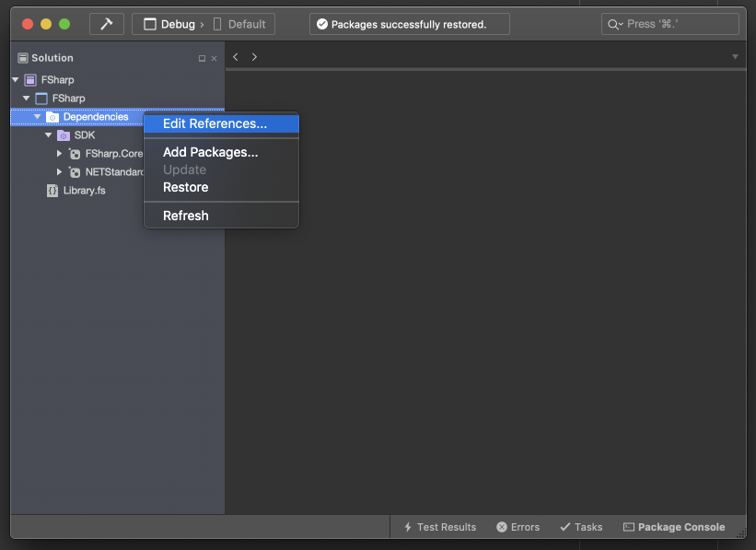Click the Solution pad title text
The width and height of the screenshot is (756, 550).
pos(52,58)
